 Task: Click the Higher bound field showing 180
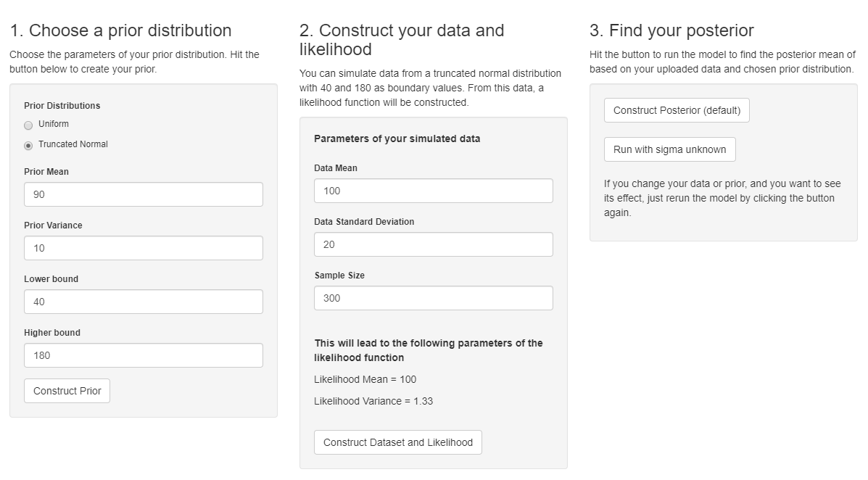[x=144, y=355]
